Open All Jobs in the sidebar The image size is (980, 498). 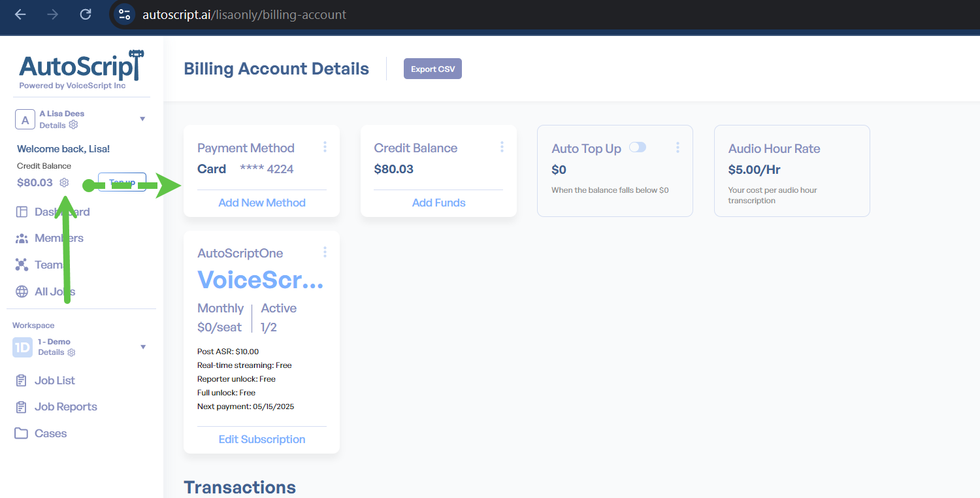55,291
